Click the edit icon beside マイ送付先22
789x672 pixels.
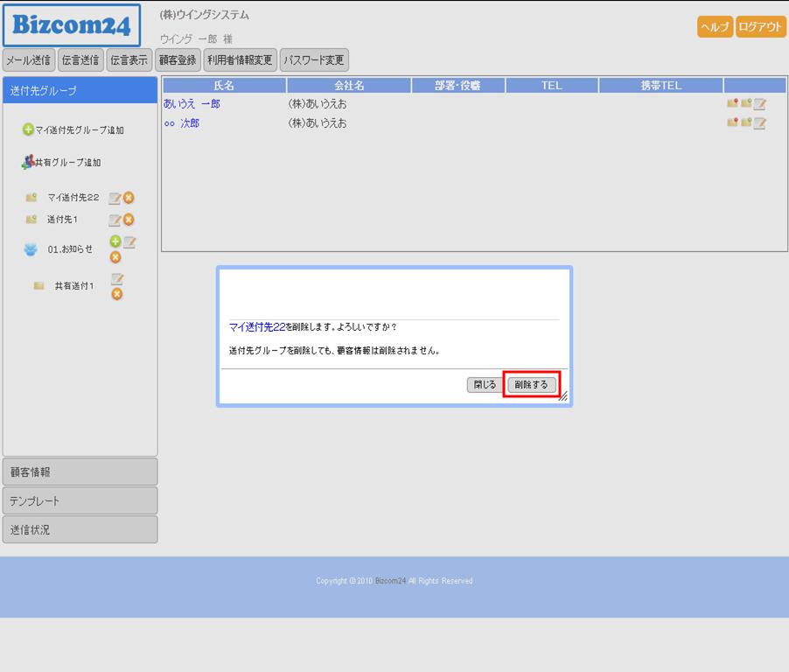click(115, 198)
